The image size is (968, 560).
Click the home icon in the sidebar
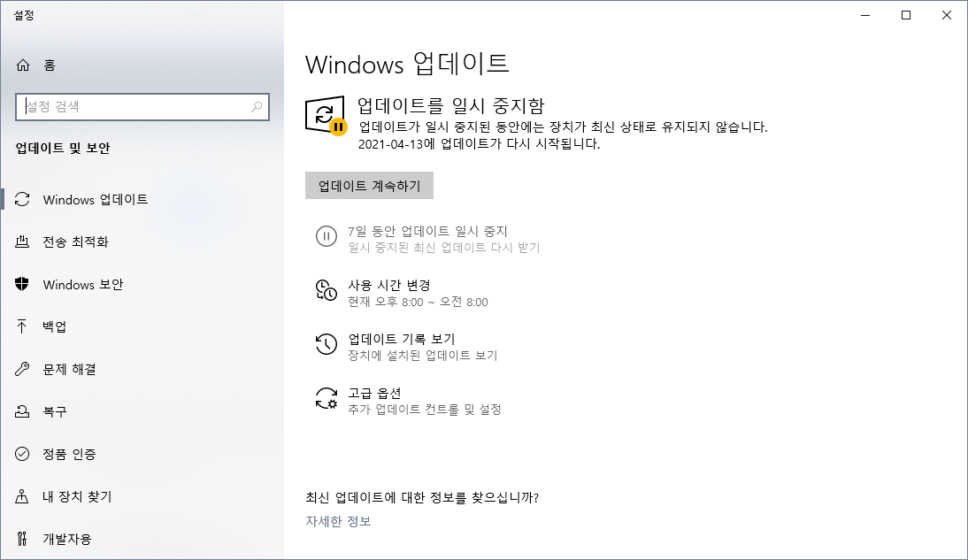23,65
